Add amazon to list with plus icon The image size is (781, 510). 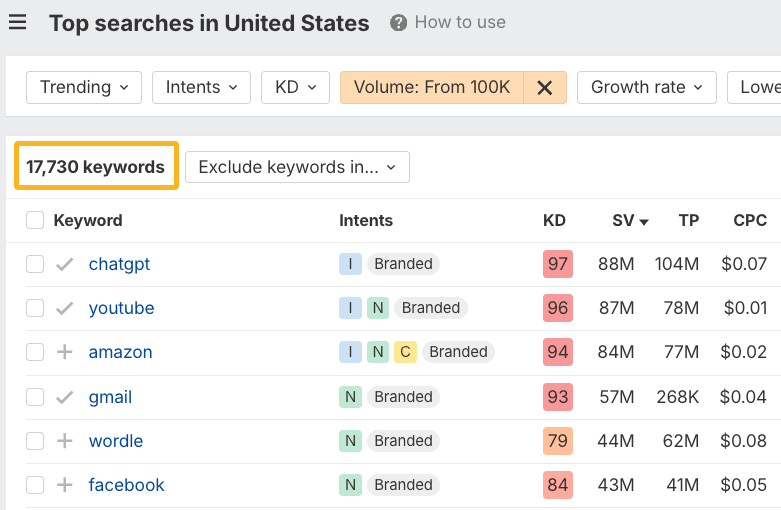[65, 352]
